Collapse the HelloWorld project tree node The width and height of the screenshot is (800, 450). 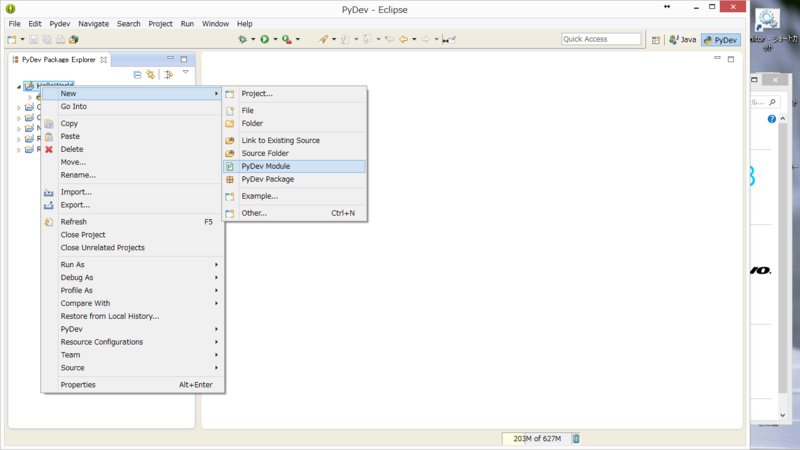[x=19, y=86]
